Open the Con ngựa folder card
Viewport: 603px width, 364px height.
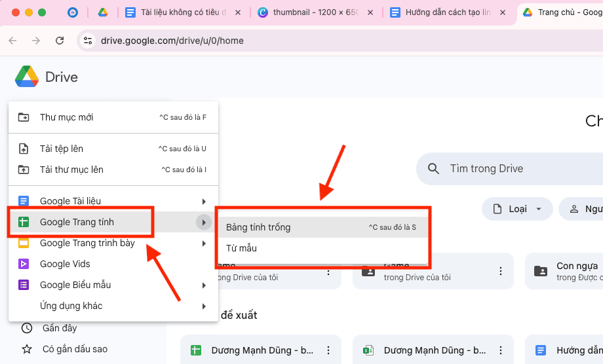(x=564, y=271)
